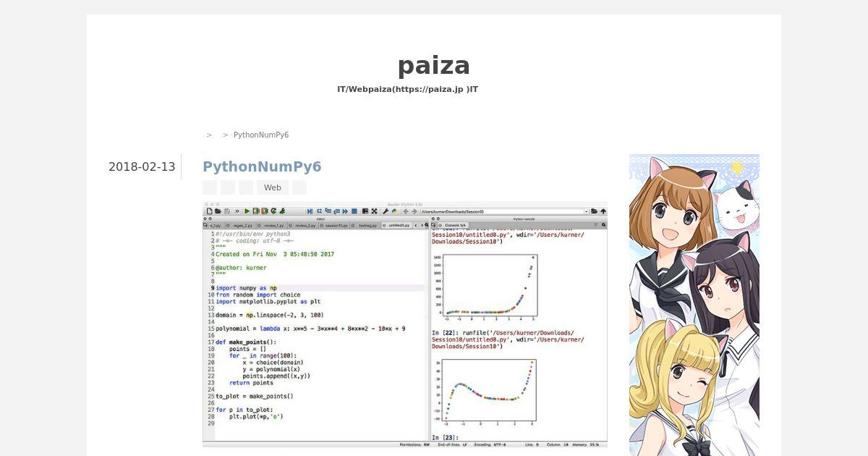Switch to the review1.py editor tab
This screenshot has height=456, width=868.
click(x=273, y=225)
